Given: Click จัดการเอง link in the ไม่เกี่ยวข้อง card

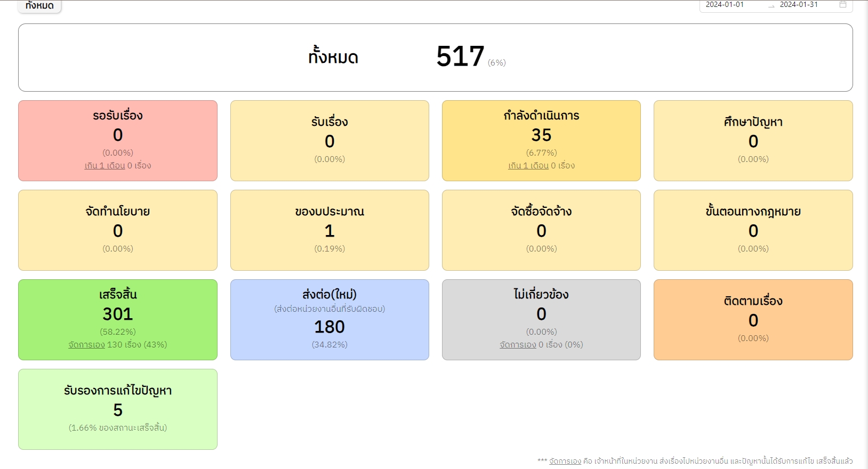Looking at the screenshot, I should pos(518,345).
